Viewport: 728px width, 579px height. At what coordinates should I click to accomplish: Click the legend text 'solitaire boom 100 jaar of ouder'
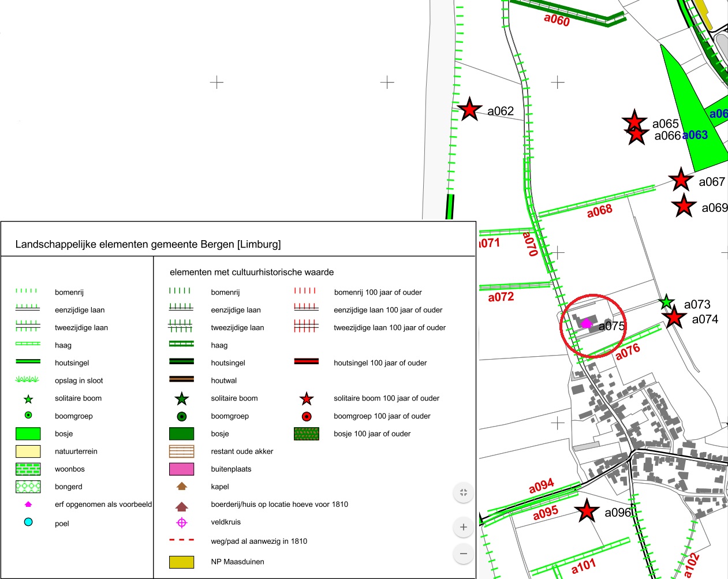(x=387, y=398)
